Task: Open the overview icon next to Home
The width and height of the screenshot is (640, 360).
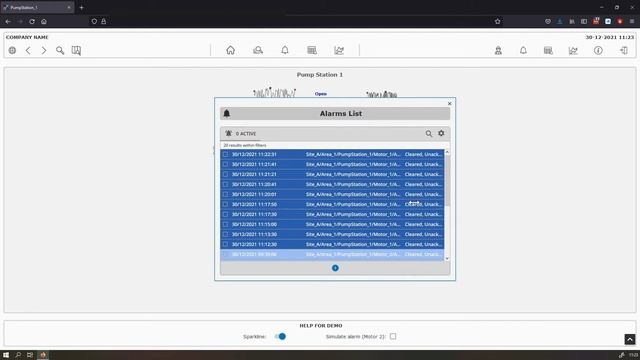Action: pyautogui.click(x=258, y=50)
